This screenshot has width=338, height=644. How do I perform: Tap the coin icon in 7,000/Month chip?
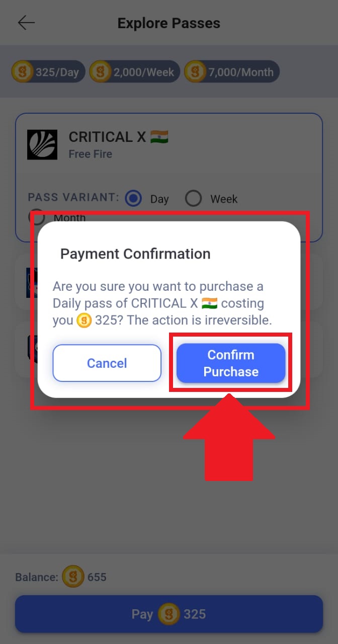click(195, 72)
